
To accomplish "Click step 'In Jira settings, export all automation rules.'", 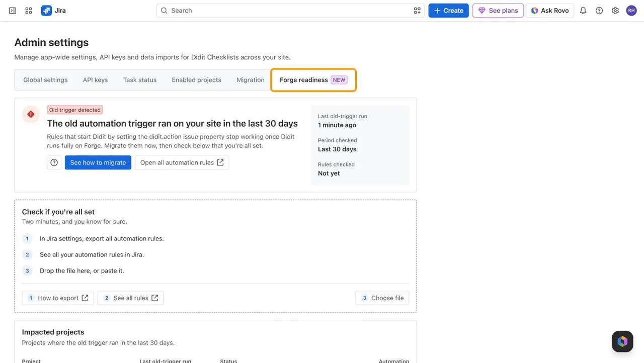I will click(x=102, y=238).
